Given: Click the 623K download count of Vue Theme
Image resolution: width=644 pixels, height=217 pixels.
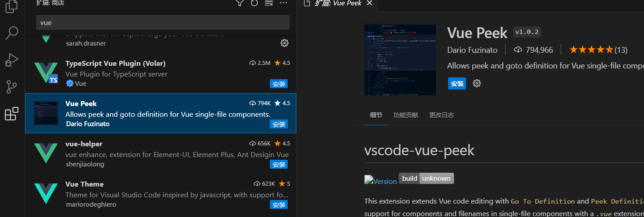Looking at the screenshot, I should coord(264,184).
